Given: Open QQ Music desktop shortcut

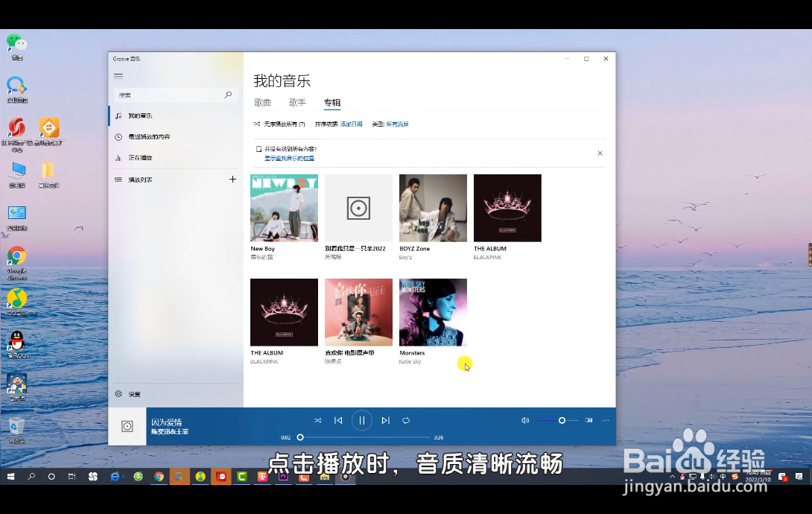Looking at the screenshot, I should pyautogui.click(x=16, y=302).
